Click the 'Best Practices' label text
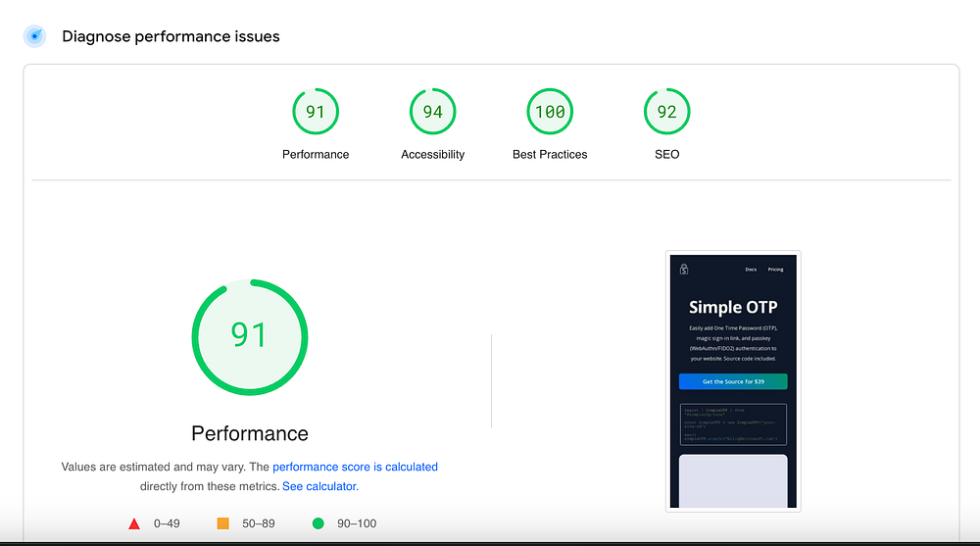Screen dimensions: 980x546 [x=550, y=155]
